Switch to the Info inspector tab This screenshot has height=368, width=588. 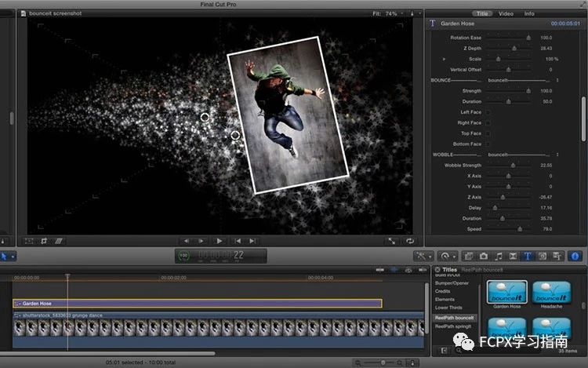tap(529, 13)
